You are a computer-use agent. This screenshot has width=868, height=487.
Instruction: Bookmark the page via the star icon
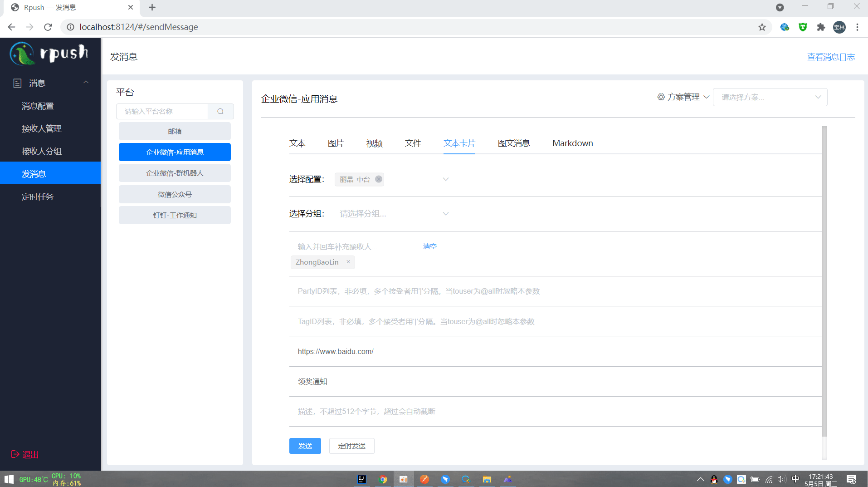click(x=762, y=27)
